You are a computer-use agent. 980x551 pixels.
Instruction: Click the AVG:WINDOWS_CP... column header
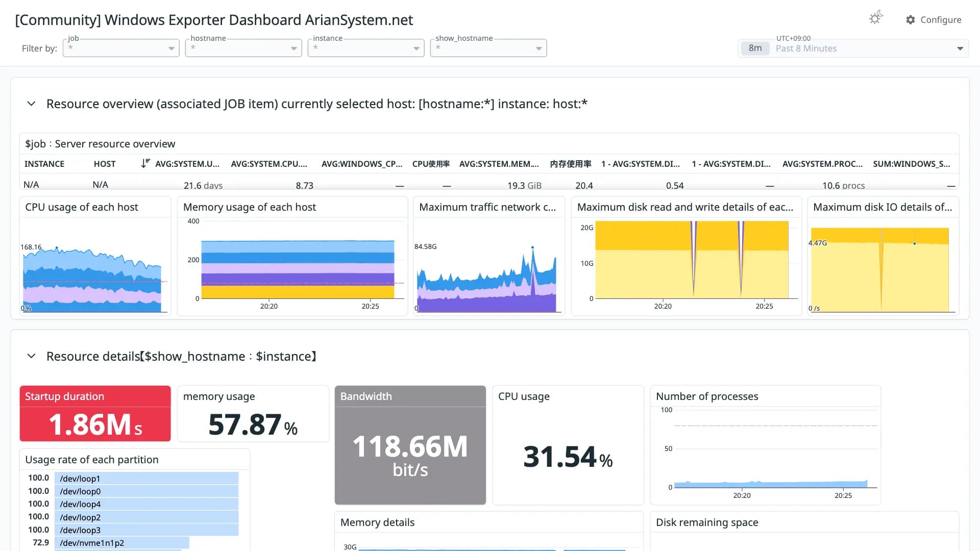362,164
